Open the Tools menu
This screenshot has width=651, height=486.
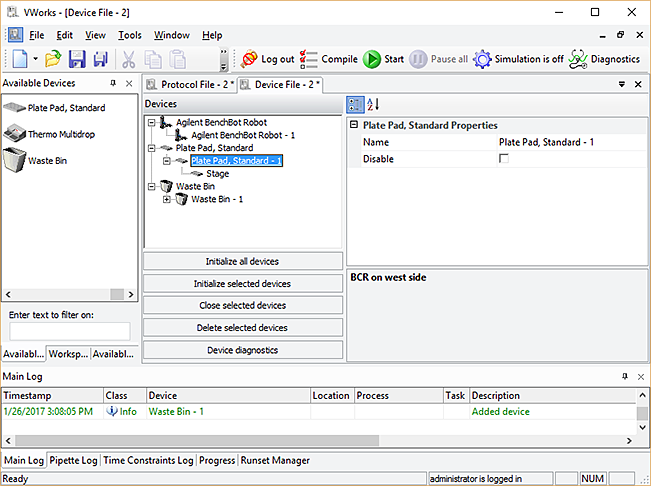click(130, 35)
